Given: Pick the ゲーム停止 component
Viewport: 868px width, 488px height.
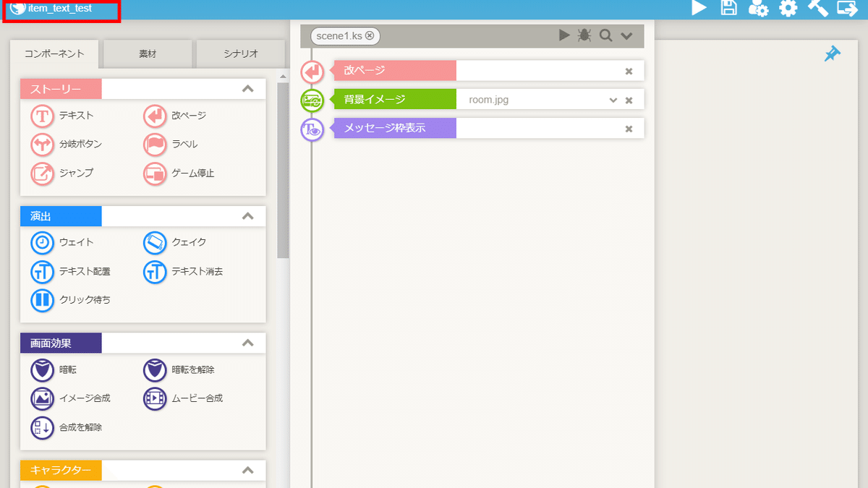Looking at the screenshot, I should [179, 174].
